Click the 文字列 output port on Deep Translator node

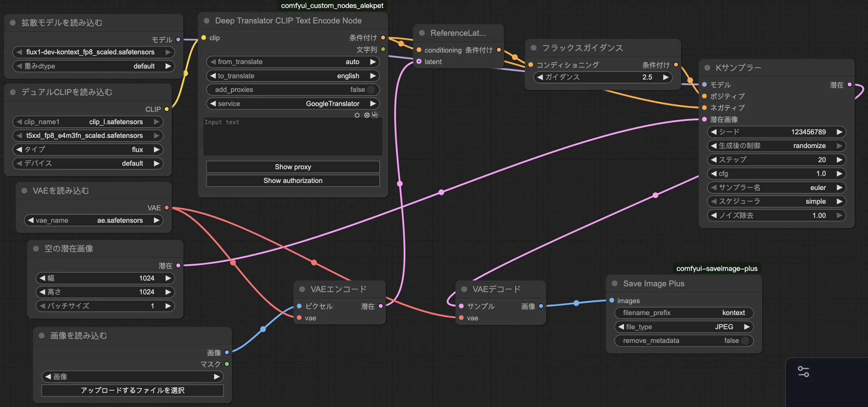pyautogui.click(x=383, y=49)
